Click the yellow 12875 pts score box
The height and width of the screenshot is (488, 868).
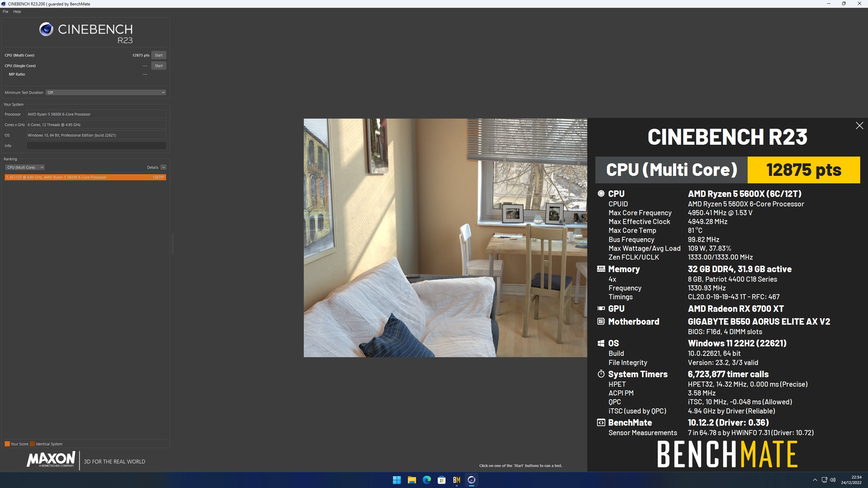(x=804, y=170)
